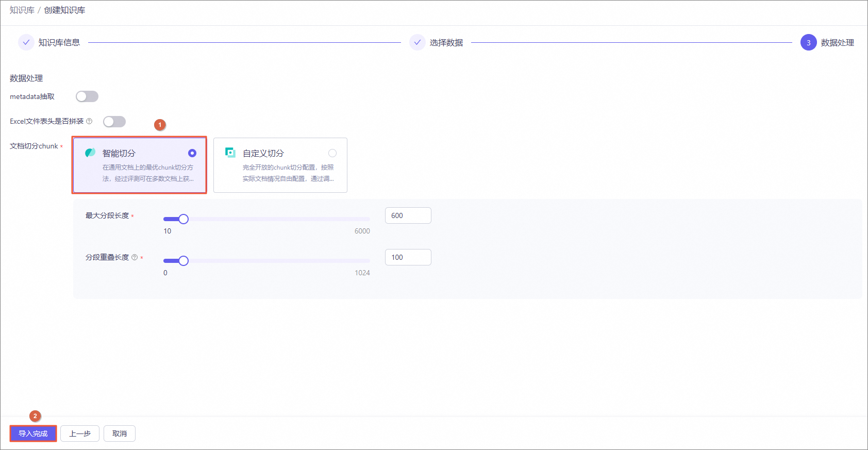Click the 上一步 button

(x=80, y=434)
